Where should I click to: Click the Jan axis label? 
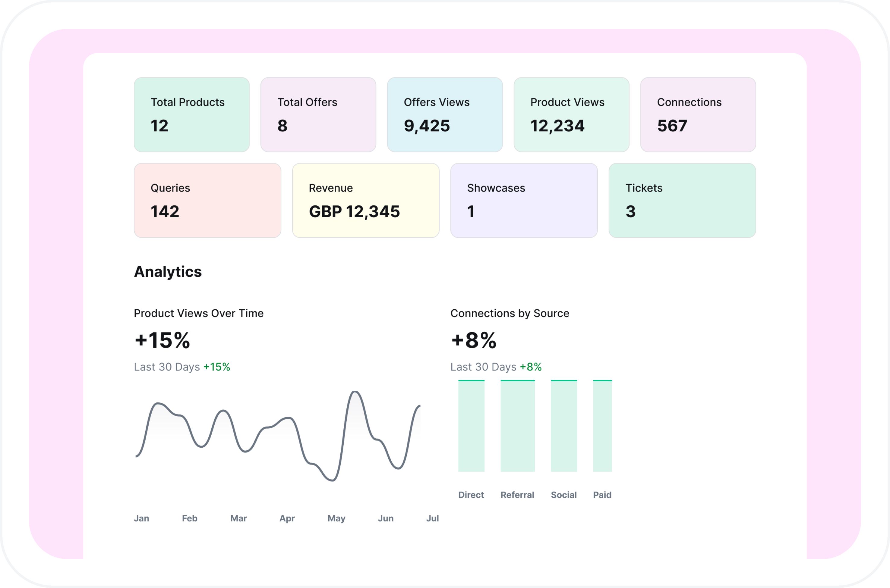(141, 518)
